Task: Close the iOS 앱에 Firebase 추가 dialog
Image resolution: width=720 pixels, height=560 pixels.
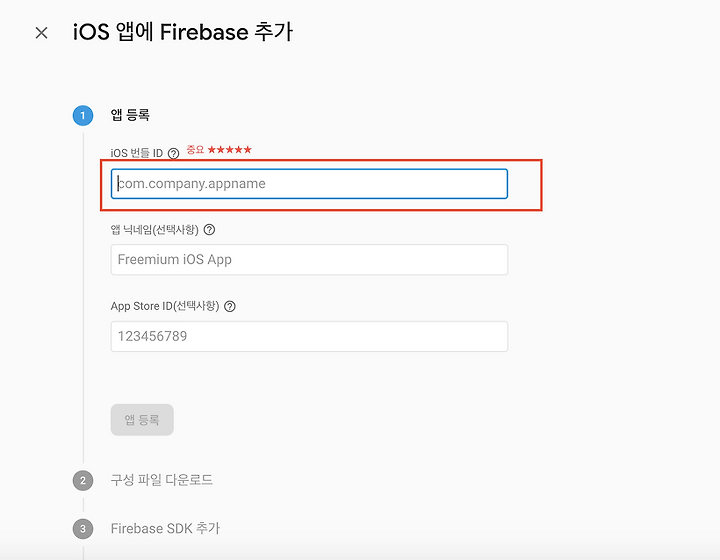Action: click(41, 33)
